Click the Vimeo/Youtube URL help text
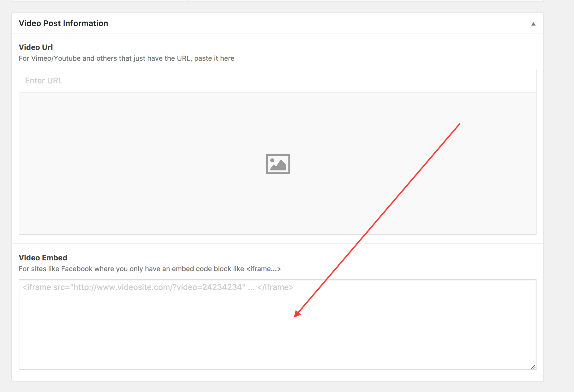 pyautogui.click(x=126, y=58)
